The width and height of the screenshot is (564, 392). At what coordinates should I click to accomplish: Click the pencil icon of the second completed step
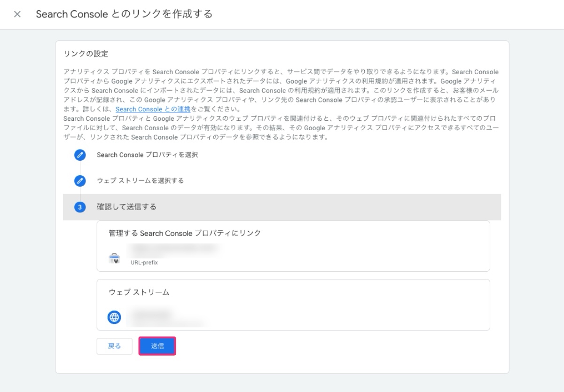[80, 181]
